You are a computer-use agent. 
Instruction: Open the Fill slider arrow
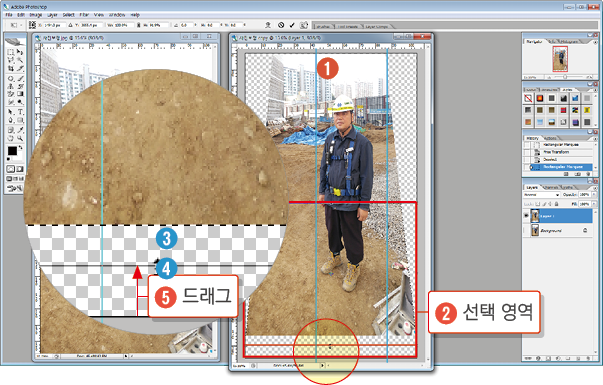[x=594, y=203]
